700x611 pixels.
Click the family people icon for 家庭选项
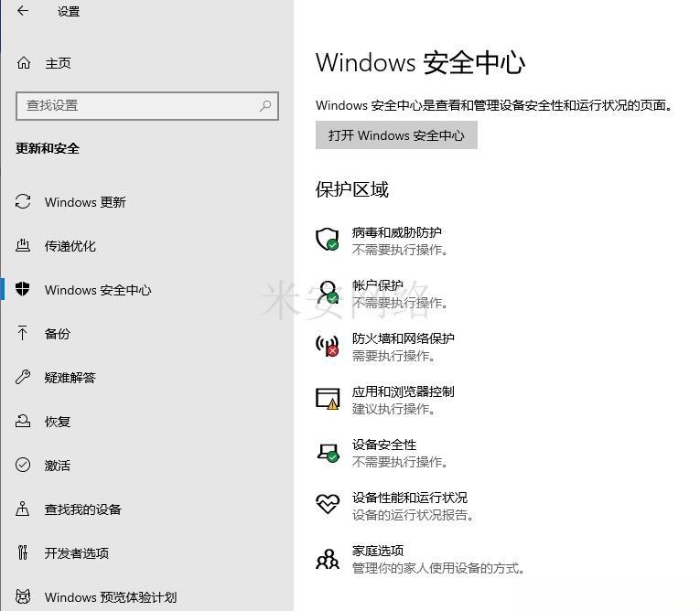click(328, 559)
